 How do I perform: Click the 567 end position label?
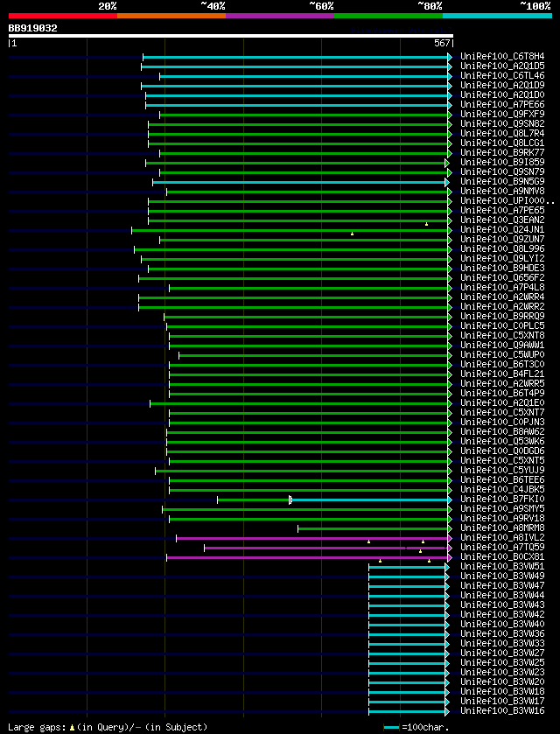[x=443, y=44]
